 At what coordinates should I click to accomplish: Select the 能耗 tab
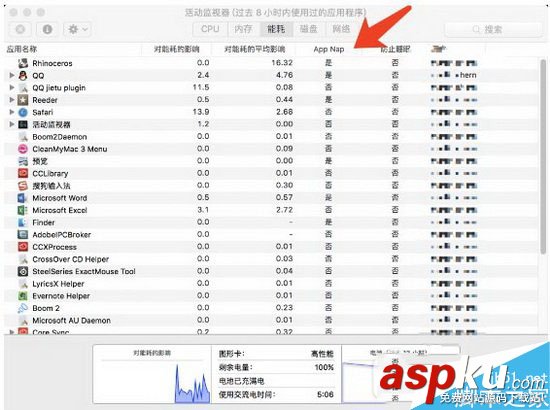[x=276, y=29]
